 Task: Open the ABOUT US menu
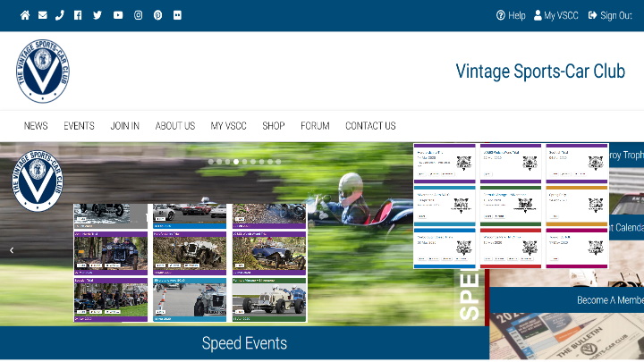click(175, 126)
